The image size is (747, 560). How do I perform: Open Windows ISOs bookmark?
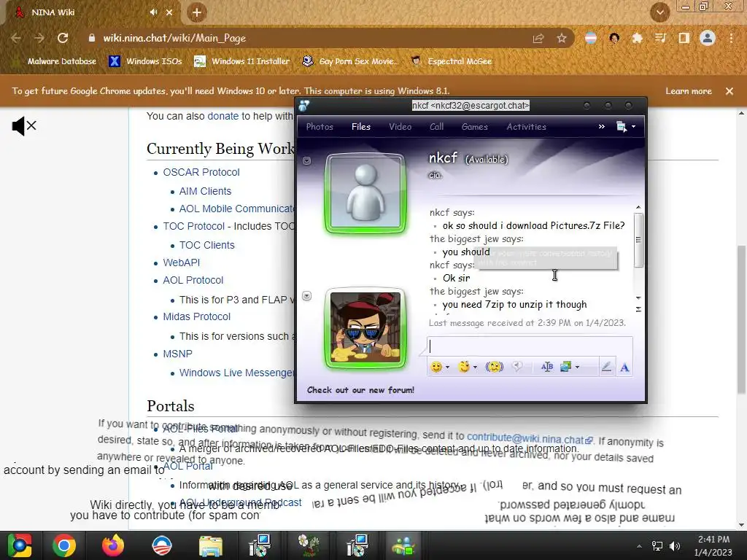coord(146,61)
